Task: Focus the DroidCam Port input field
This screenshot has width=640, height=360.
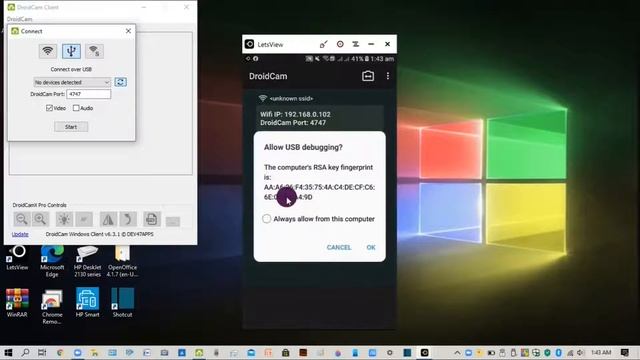Action: (x=89, y=94)
